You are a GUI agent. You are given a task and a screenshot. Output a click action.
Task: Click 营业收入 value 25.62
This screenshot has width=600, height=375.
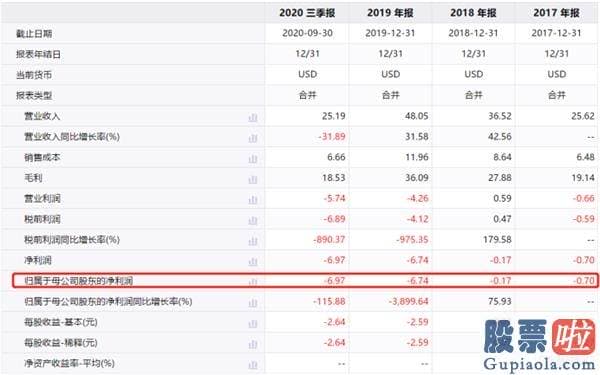pyautogui.click(x=583, y=116)
